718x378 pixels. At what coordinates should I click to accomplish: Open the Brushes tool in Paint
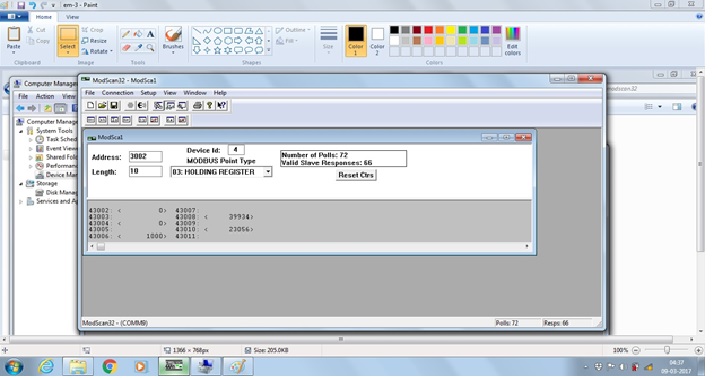click(173, 41)
